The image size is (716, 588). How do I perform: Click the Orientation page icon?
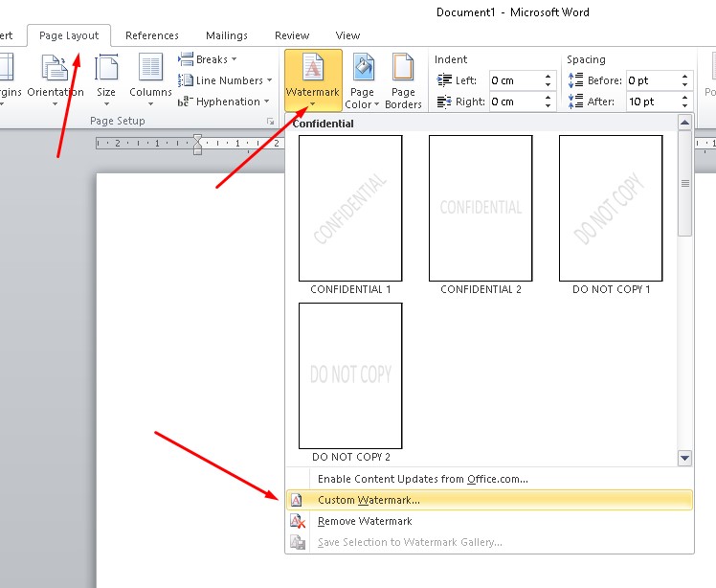coord(55,68)
